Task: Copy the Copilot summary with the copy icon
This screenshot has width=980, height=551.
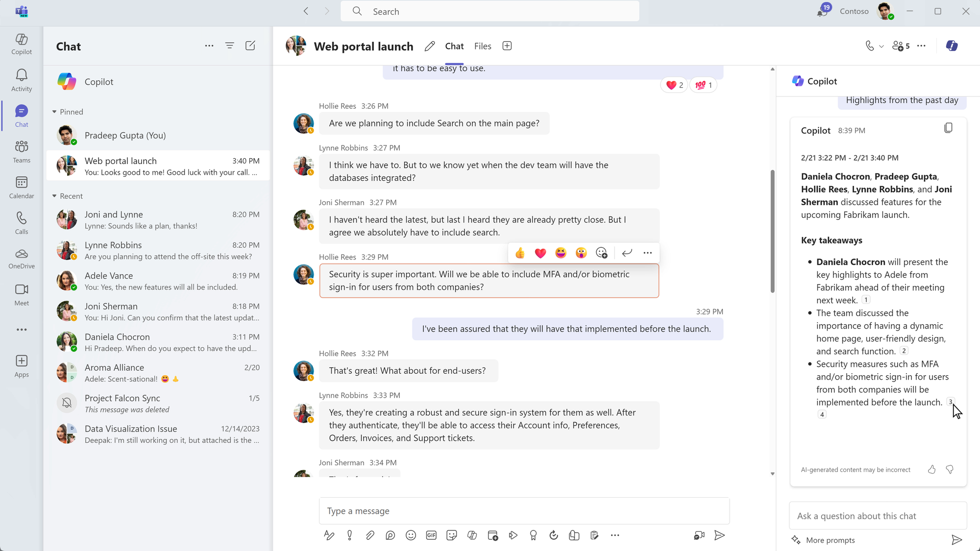Action: click(x=949, y=127)
